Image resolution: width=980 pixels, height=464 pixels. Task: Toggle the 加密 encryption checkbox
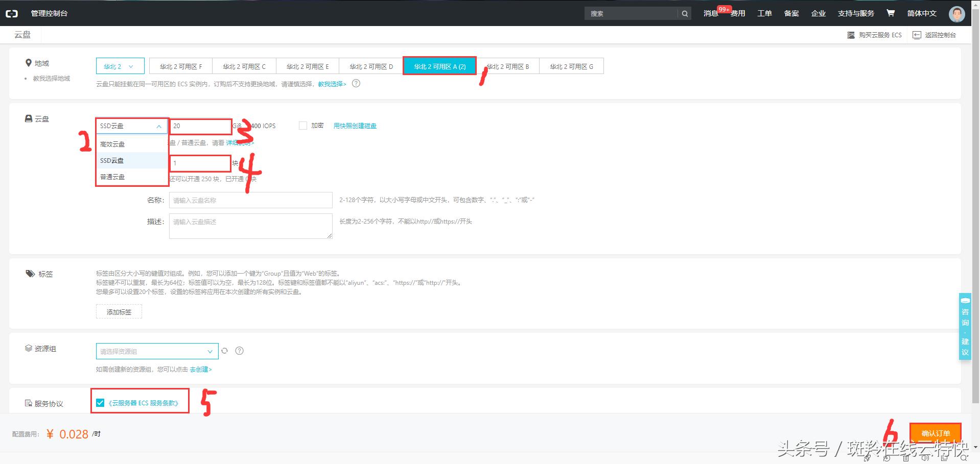point(303,126)
